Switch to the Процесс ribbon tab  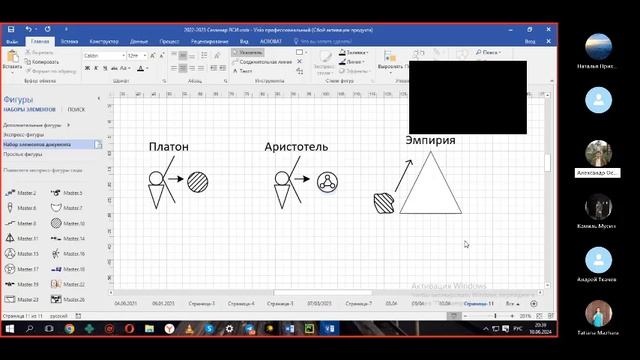169,42
